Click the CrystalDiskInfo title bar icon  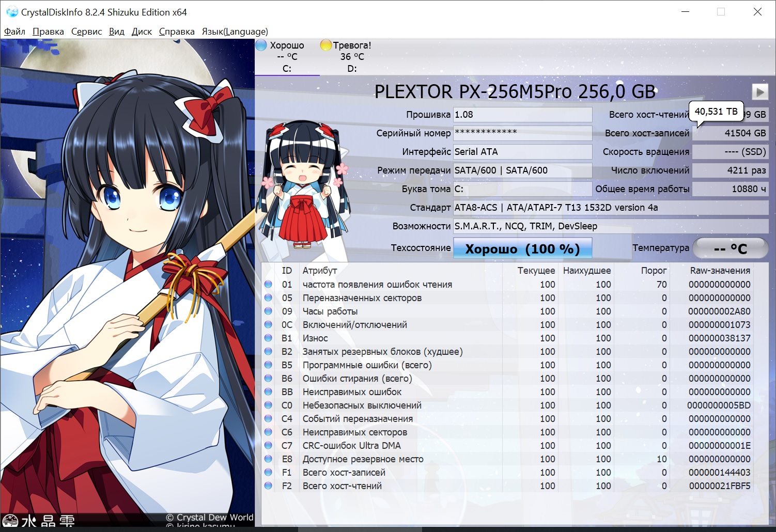click(11, 12)
